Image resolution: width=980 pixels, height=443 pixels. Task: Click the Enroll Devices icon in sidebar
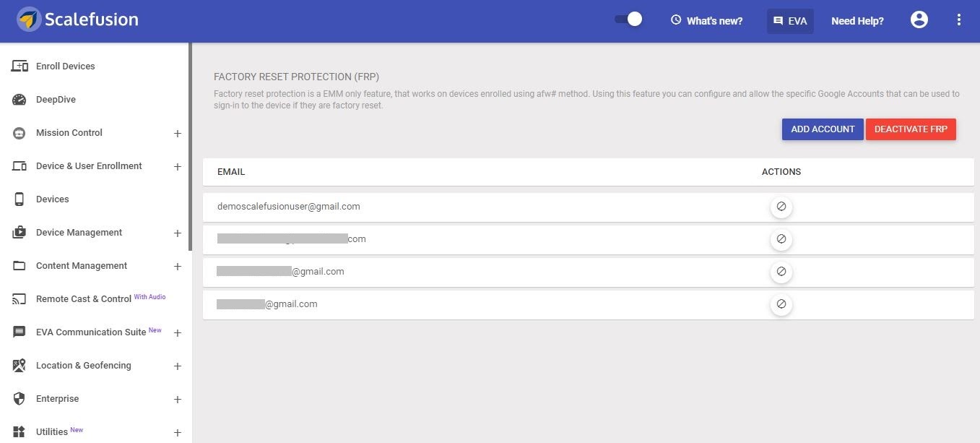point(19,66)
